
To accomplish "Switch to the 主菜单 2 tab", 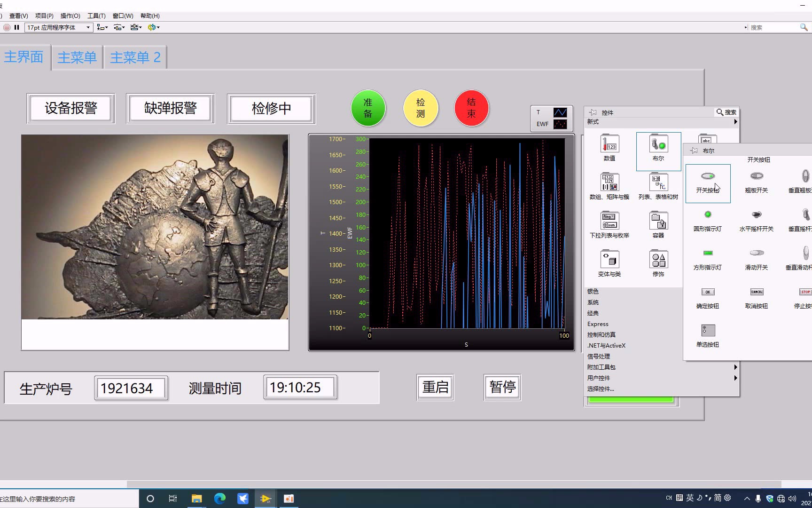I will (x=135, y=57).
